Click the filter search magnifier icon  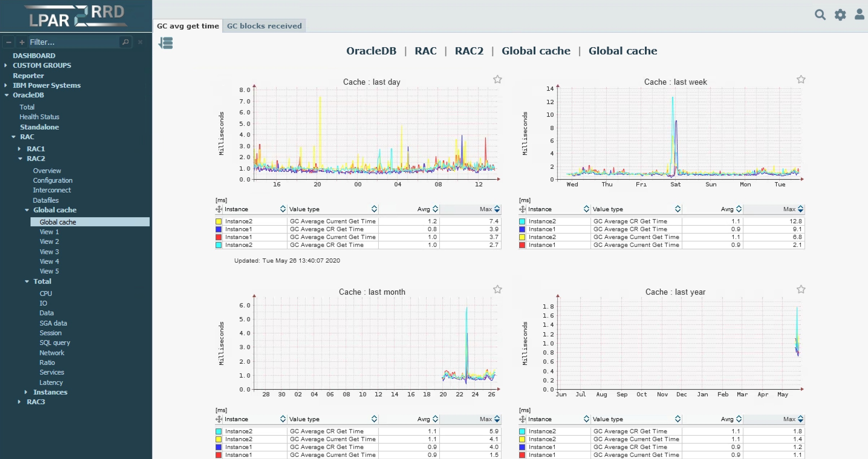(125, 42)
